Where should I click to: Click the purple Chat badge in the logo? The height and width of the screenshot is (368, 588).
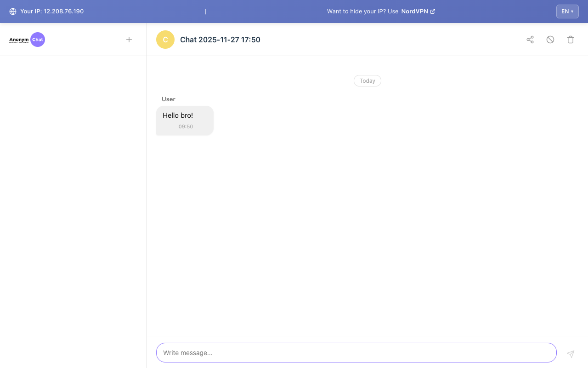tap(37, 40)
